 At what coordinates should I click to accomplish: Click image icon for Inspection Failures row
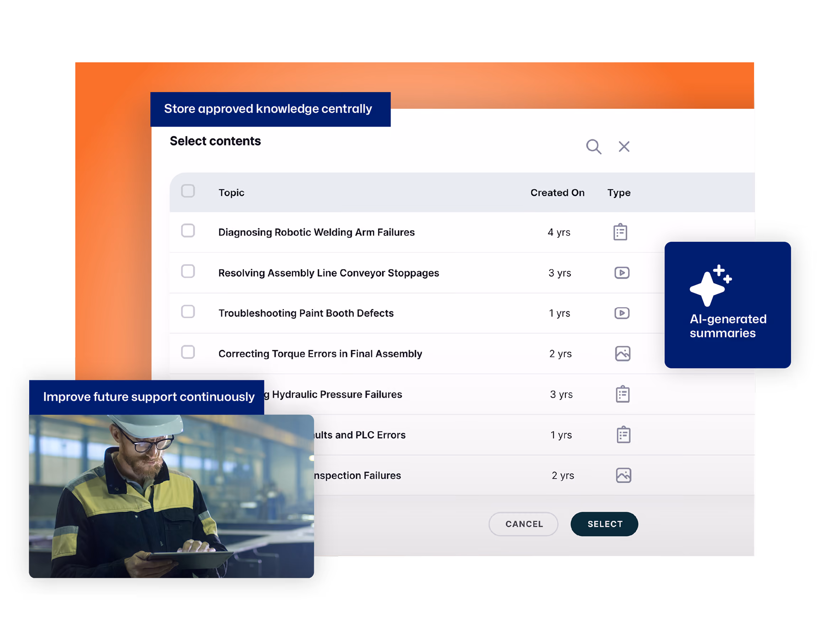[623, 476]
